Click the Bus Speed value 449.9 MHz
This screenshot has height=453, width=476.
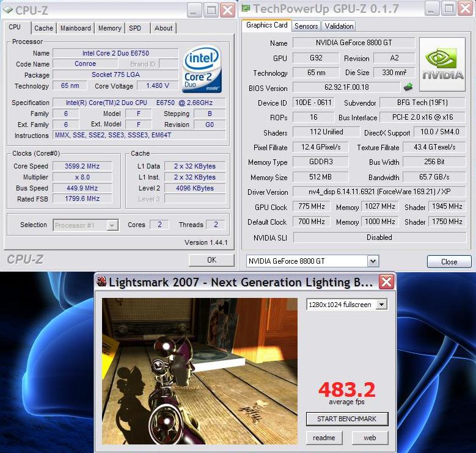pyautogui.click(x=82, y=188)
